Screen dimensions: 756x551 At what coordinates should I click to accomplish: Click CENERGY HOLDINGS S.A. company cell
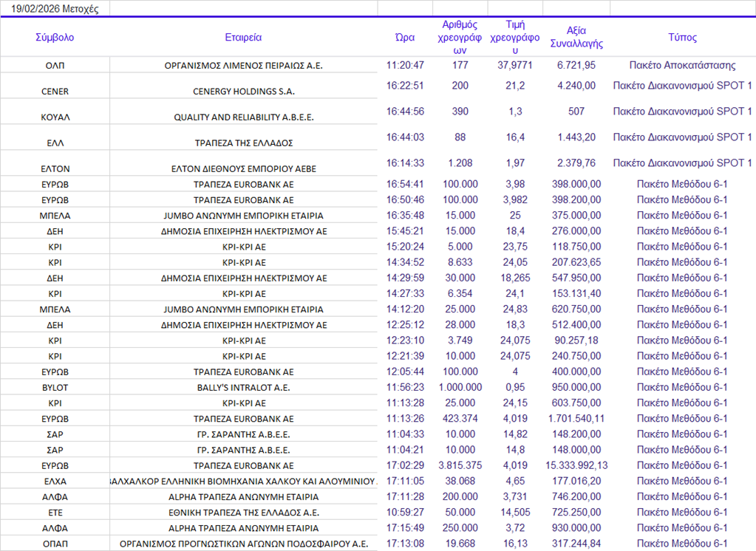[243, 91]
